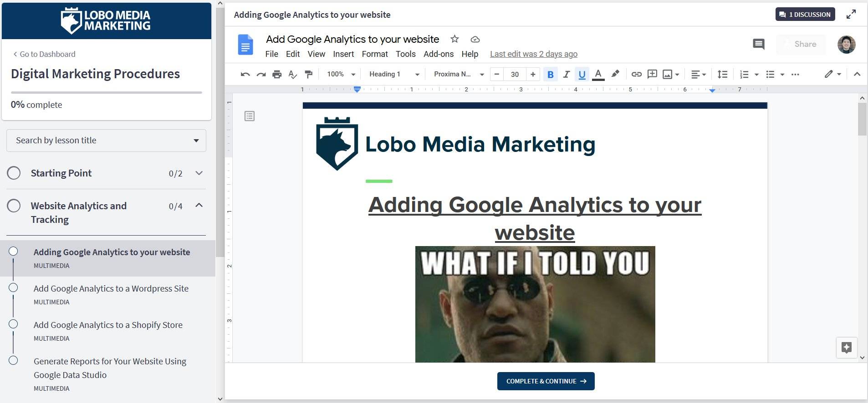Click the Share button
Viewport: 868px width, 403px height.
[x=801, y=44]
